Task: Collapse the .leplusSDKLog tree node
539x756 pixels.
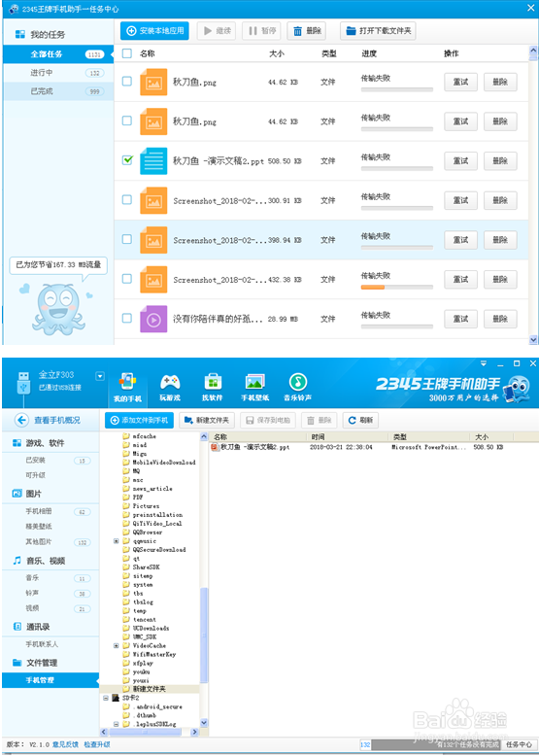Action: pos(117,724)
